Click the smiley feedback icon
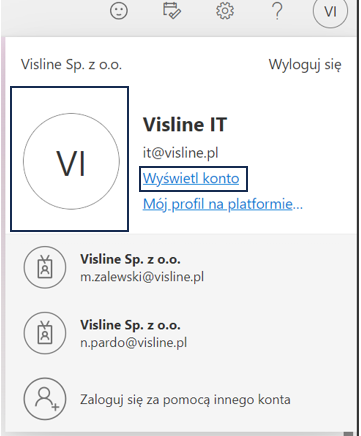The image size is (361, 436). (x=119, y=11)
